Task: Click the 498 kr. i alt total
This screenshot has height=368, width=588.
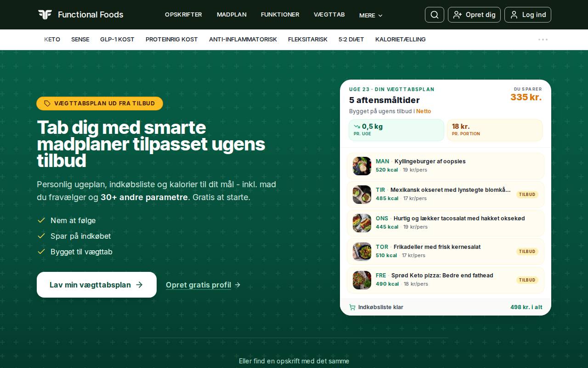Action: click(x=526, y=307)
